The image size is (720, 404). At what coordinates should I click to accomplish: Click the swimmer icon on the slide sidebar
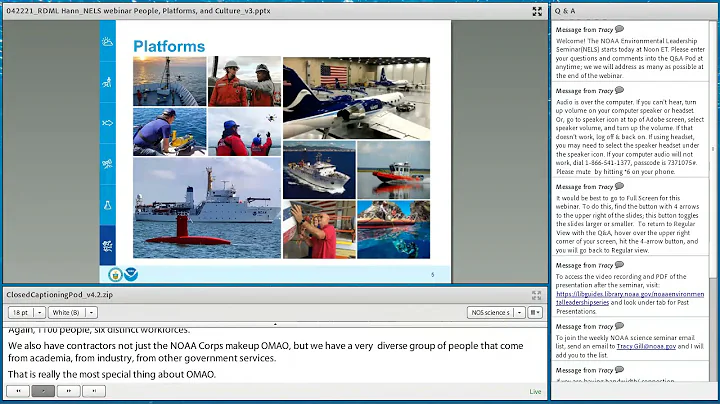(x=107, y=83)
